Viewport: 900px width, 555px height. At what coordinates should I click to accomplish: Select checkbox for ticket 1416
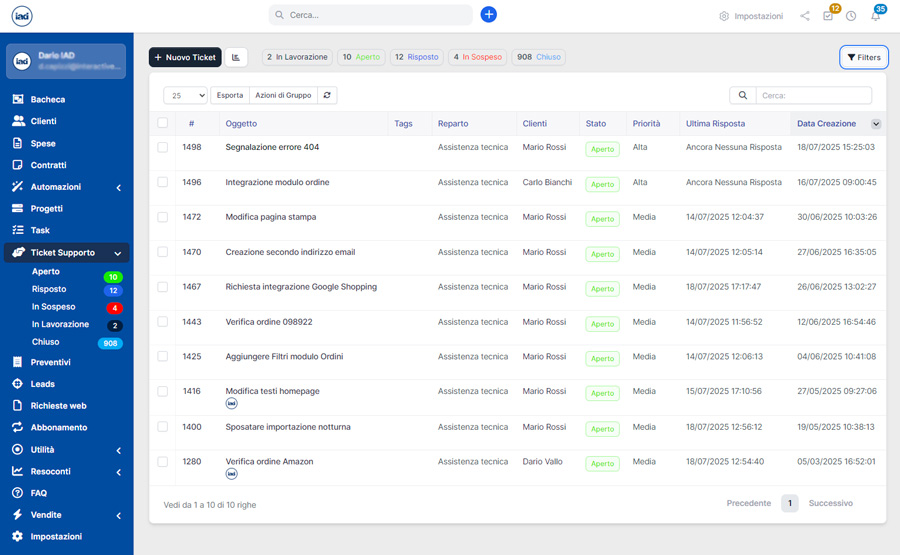point(162,391)
